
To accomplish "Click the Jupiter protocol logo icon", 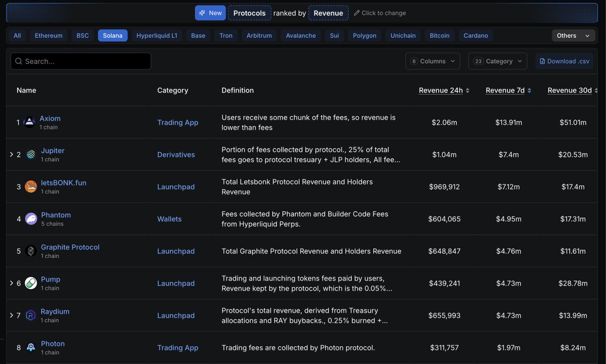I will (x=31, y=155).
